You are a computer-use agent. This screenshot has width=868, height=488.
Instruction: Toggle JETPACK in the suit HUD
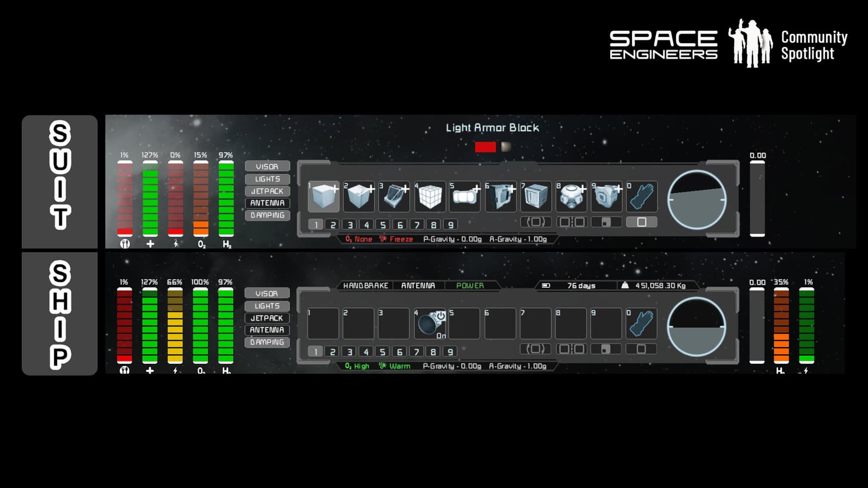point(267,191)
